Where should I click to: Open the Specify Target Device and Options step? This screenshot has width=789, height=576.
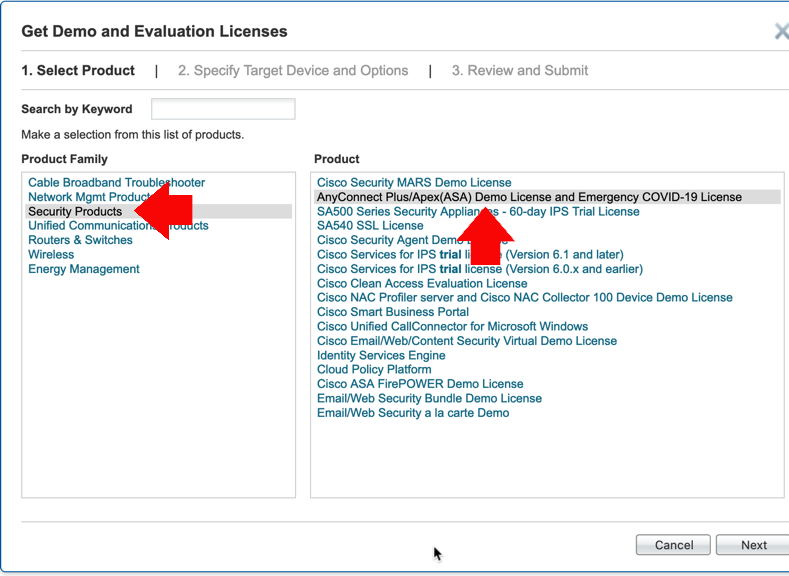point(293,70)
